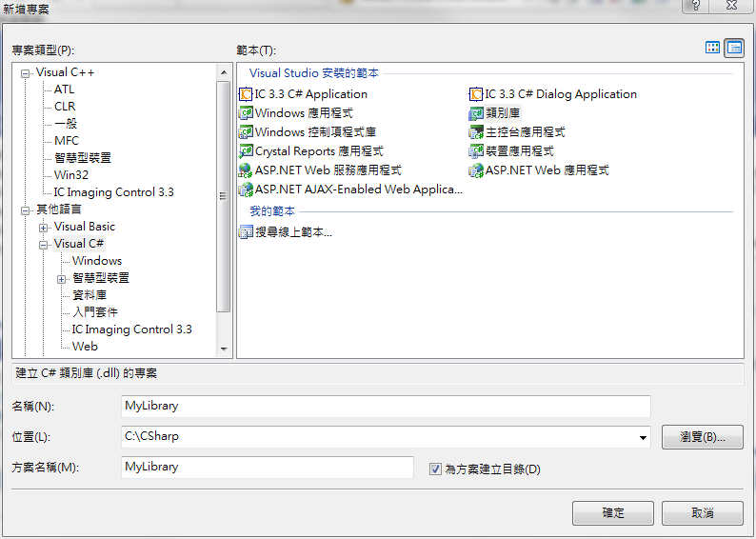Click the 確定 OK button
This screenshot has width=756, height=539.
pos(613,513)
